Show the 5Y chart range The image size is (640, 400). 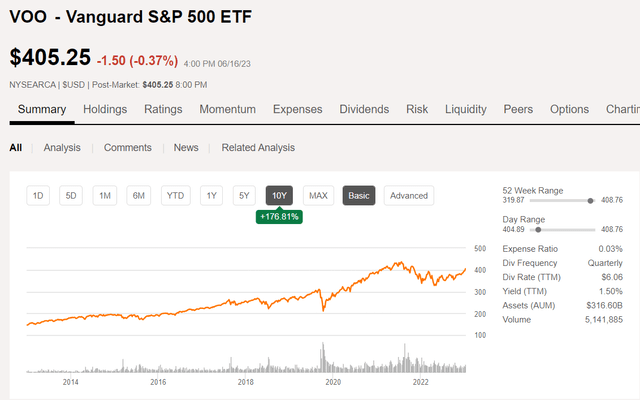[244, 196]
